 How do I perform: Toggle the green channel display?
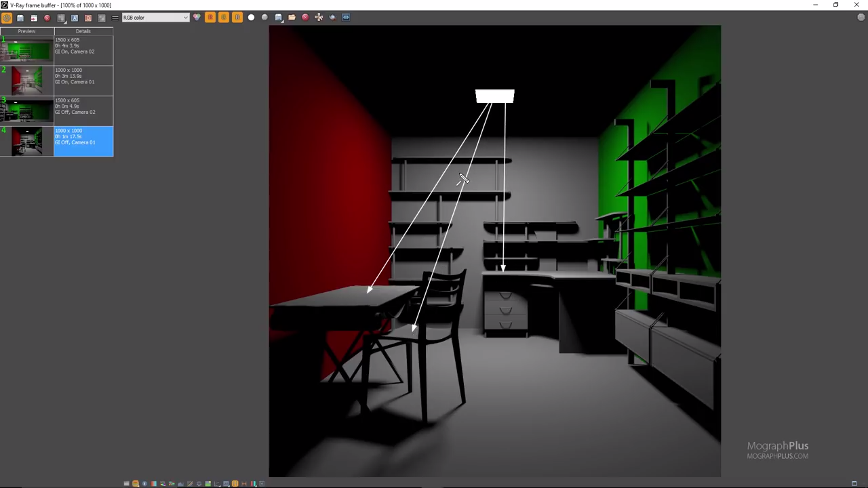point(224,17)
